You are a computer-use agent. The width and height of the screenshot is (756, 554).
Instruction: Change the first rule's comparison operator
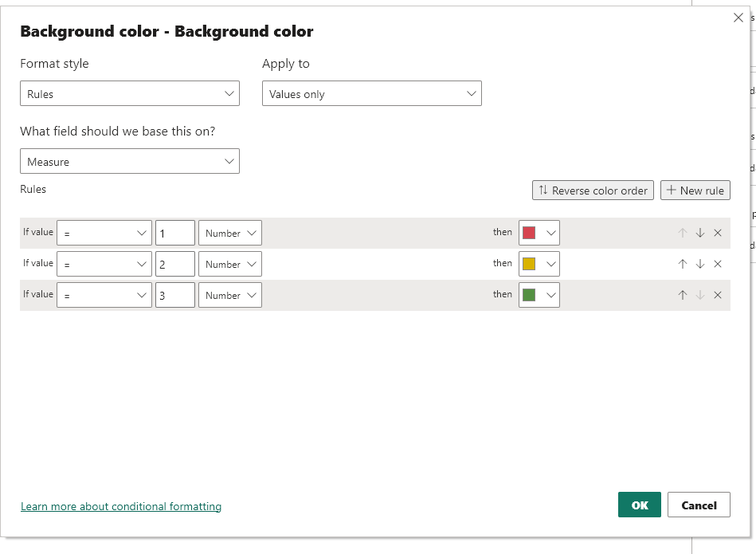[104, 233]
